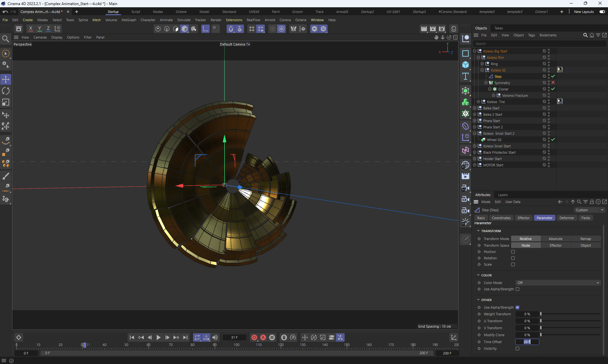The height and width of the screenshot is (364, 608).
Task: Collapse the TRANSFORM section
Action: (478, 231)
